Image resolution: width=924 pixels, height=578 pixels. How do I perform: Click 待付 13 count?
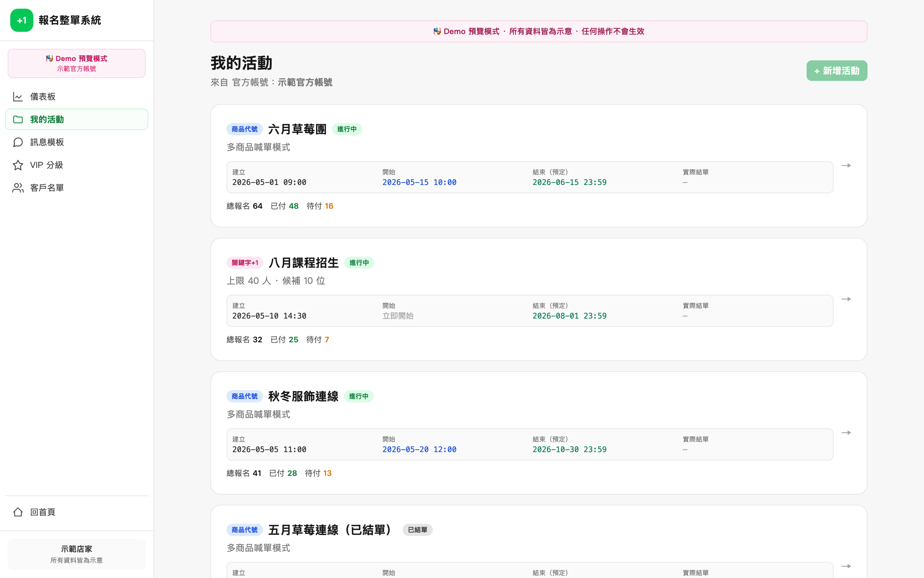point(319,473)
